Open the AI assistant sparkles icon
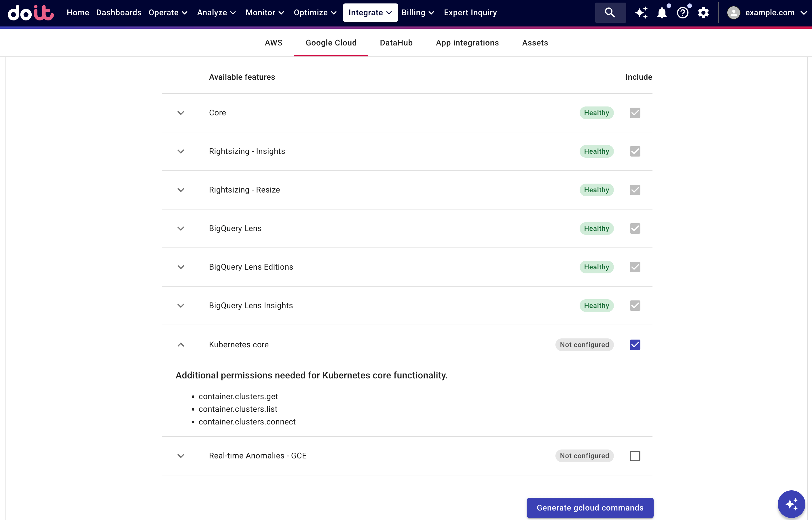 point(642,12)
